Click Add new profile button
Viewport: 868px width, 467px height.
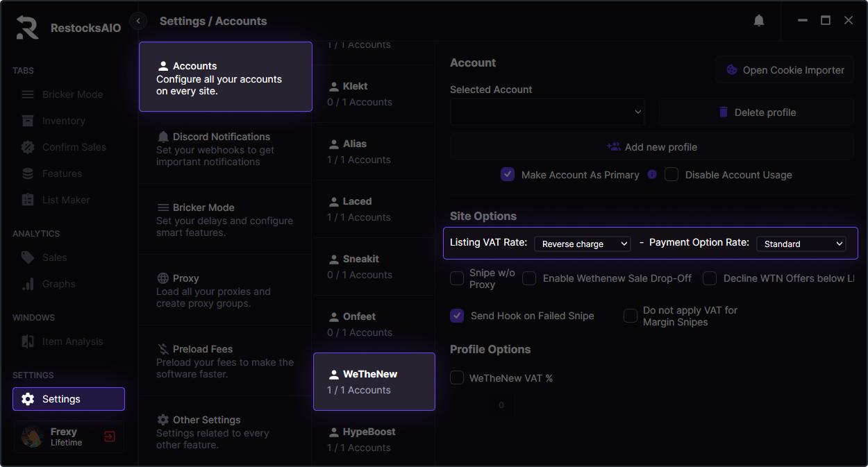[x=652, y=147]
